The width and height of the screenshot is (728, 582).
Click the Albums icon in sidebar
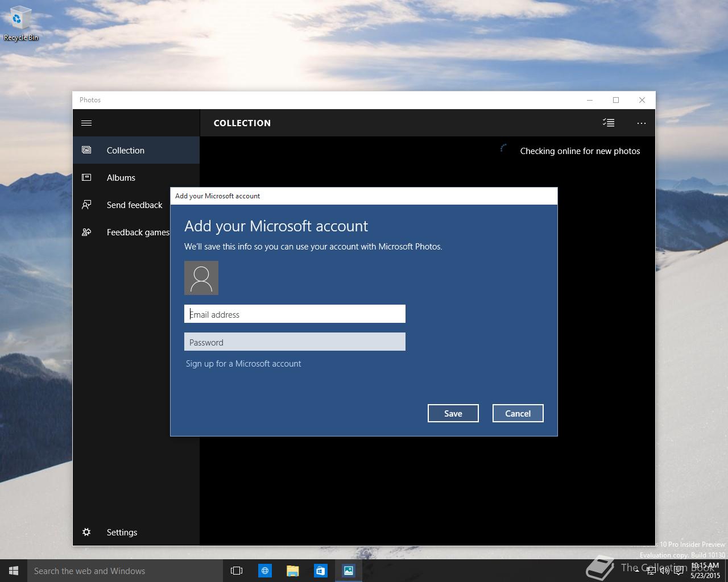click(86, 177)
